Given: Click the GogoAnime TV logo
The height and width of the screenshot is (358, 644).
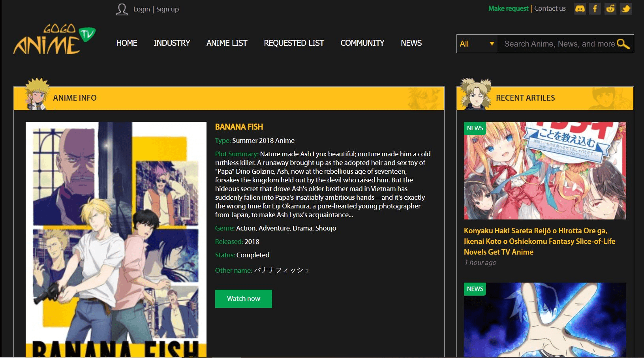Looking at the screenshot, I should pyautogui.click(x=54, y=39).
